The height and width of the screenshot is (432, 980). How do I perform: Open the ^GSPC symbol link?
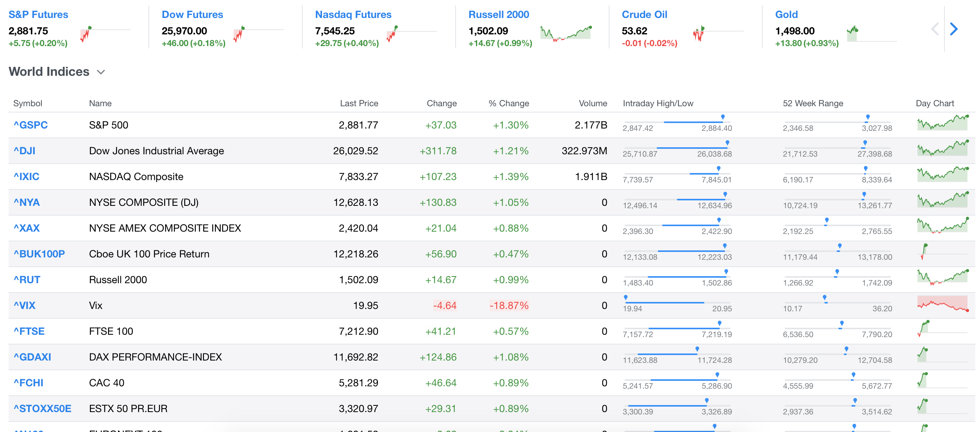pos(30,125)
